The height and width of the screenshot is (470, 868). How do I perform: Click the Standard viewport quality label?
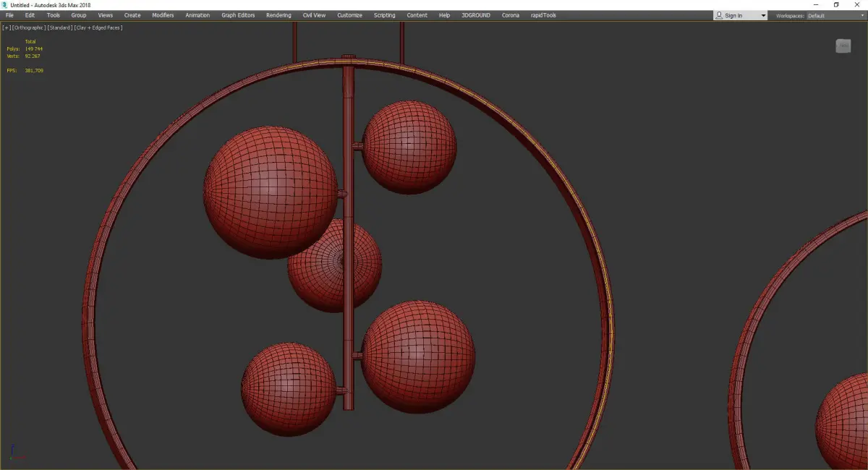click(x=59, y=27)
